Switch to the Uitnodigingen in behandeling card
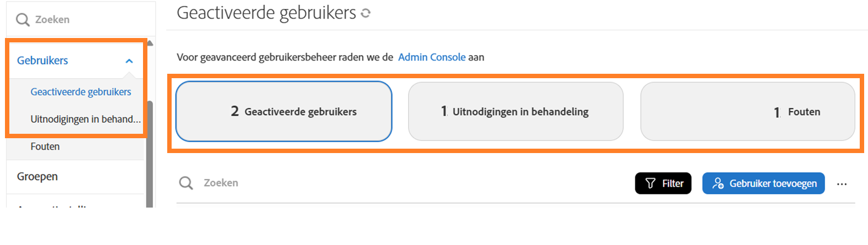This screenshot has width=868, height=245. tap(515, 111)
